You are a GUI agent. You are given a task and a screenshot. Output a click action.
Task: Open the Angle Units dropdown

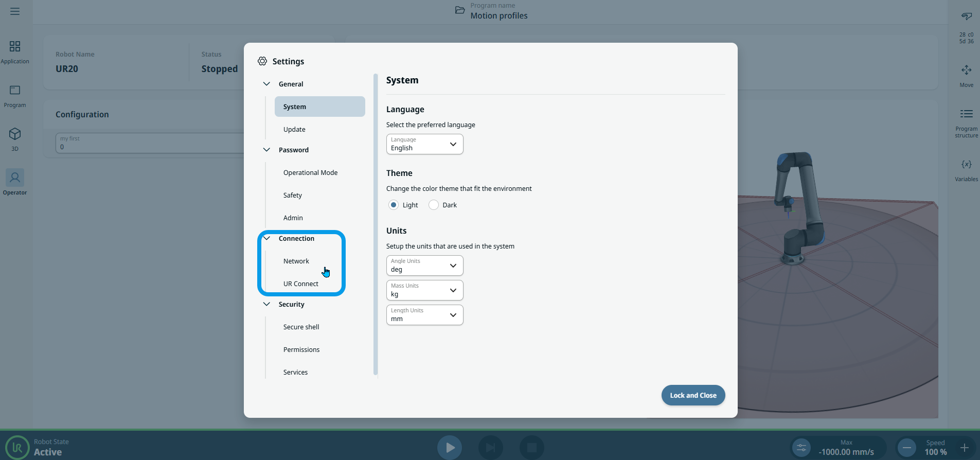pyautogui.click(x=424, y=266)
